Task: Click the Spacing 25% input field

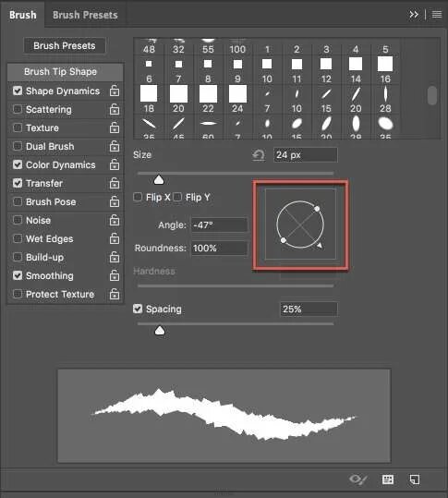Action: [x=309, y=309]
